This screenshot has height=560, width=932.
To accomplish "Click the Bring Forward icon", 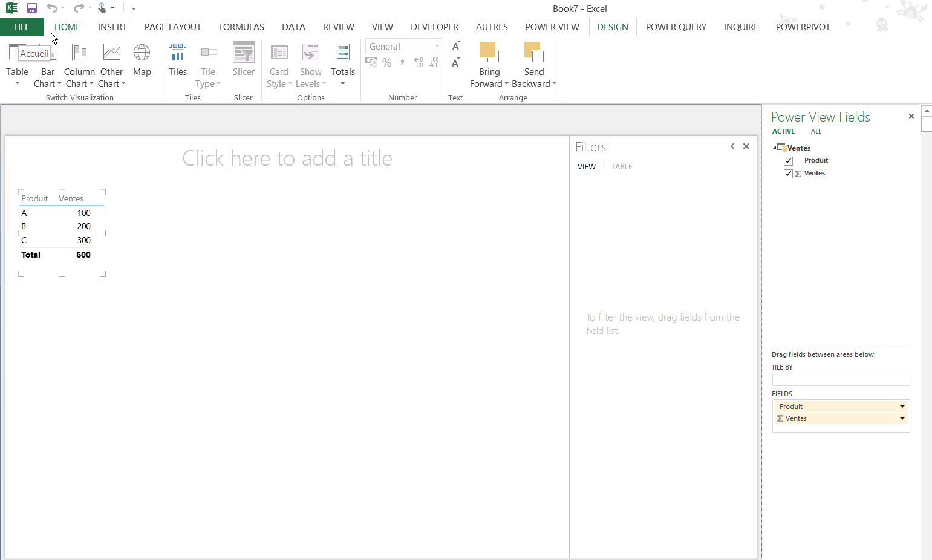I will tap(489, 53).
